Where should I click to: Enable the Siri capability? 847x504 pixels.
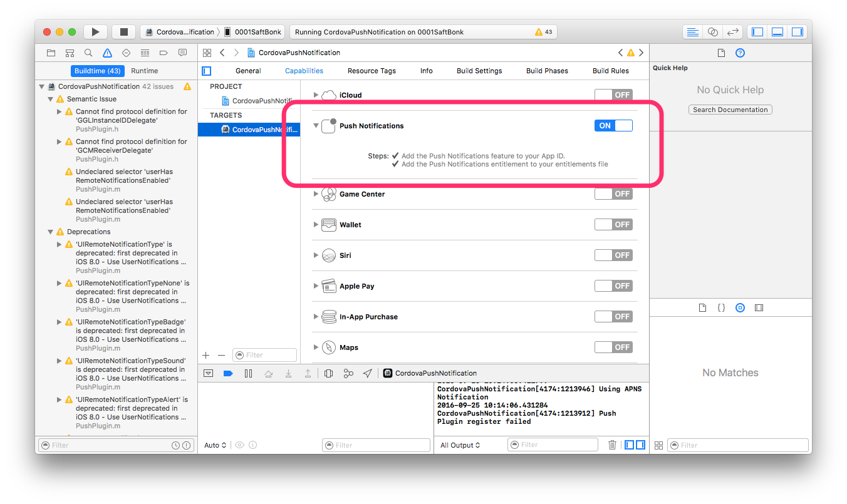(x=613, y=255)
